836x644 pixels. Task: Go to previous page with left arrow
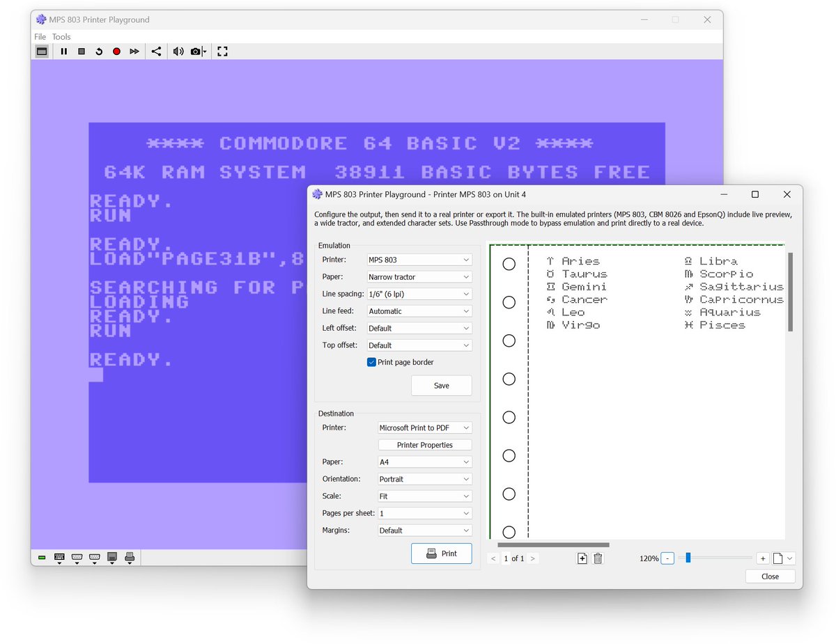coord(493,558)
